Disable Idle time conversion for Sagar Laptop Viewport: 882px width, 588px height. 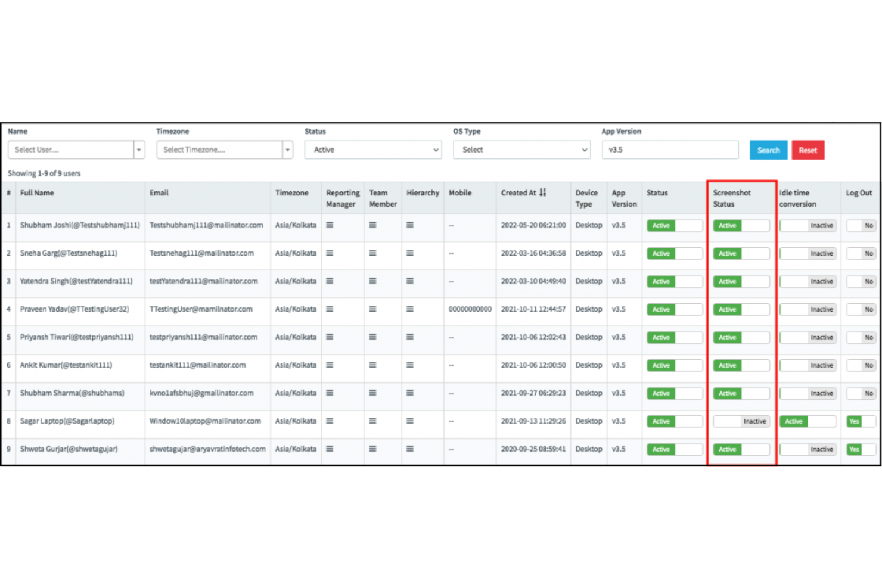[x=808, y=422]
